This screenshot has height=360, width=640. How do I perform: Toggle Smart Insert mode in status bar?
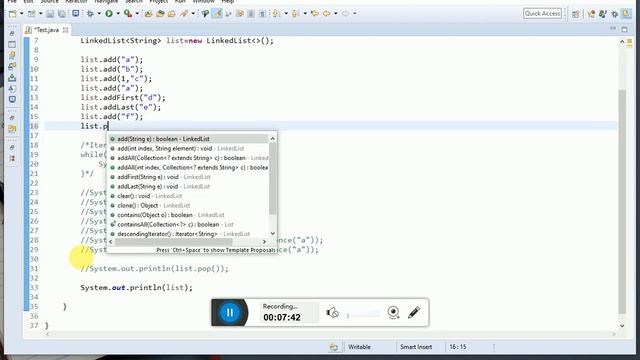pyautogui.click(x=416, y=347)
